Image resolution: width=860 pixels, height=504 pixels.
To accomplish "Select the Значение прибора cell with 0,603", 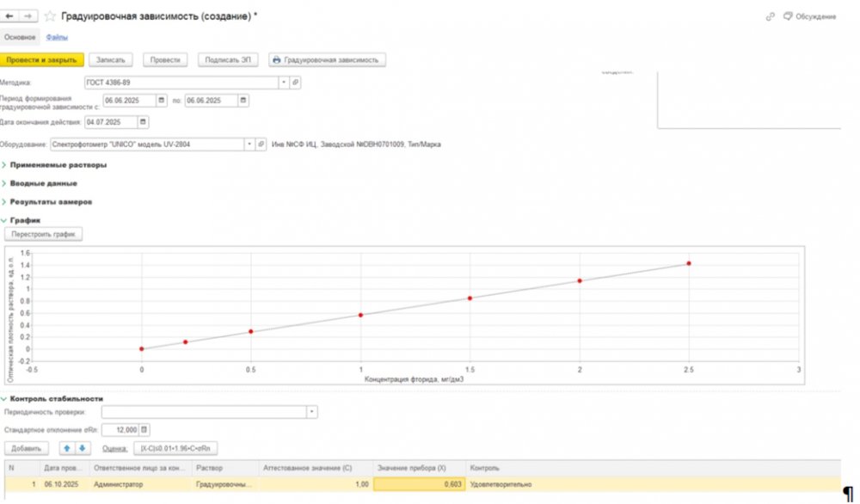I will 419,484.
